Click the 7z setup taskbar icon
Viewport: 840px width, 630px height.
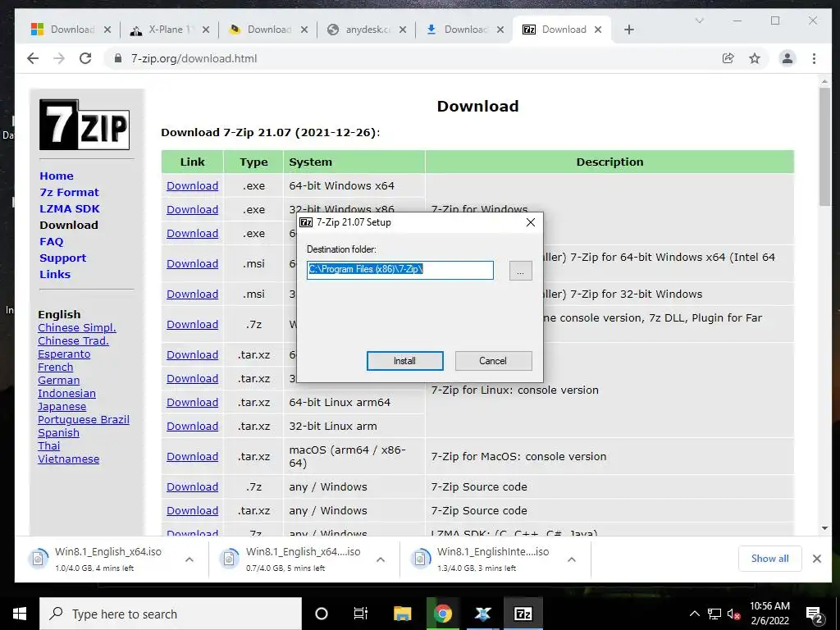[523, 614]
